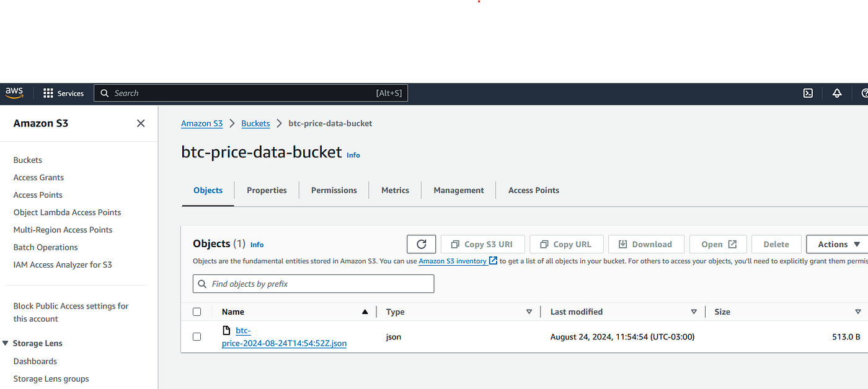868x389 pixels.
Task: Open Buckets in the sidebar
Action: click(x=28, y=160)
